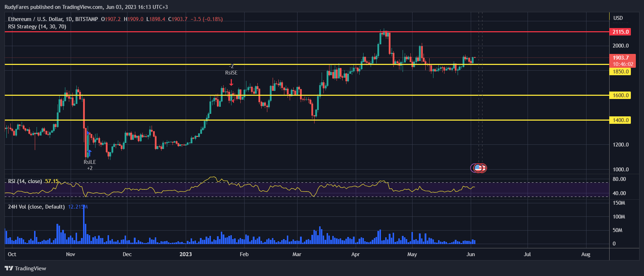Screen dimensions: 644x276
Task: Select the 24H Vol indicator label
Action: pyautogui.click(x=36, y=207)
